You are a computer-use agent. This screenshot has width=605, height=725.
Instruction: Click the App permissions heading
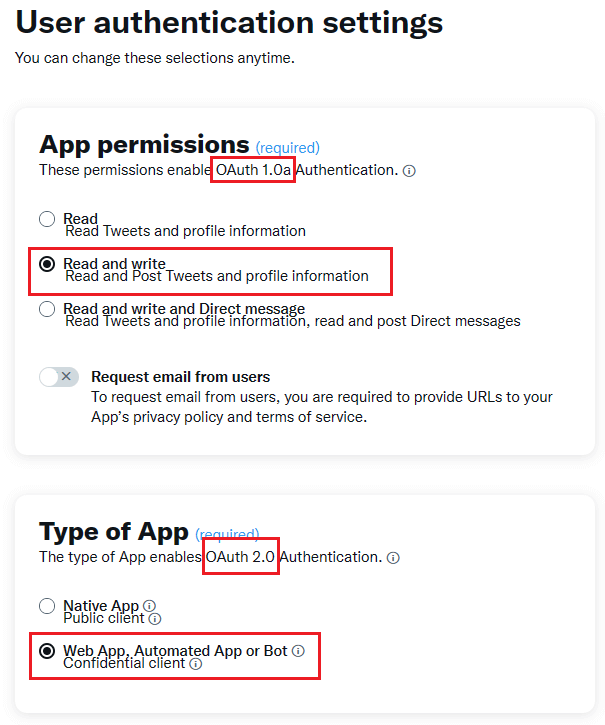[144, 144]
